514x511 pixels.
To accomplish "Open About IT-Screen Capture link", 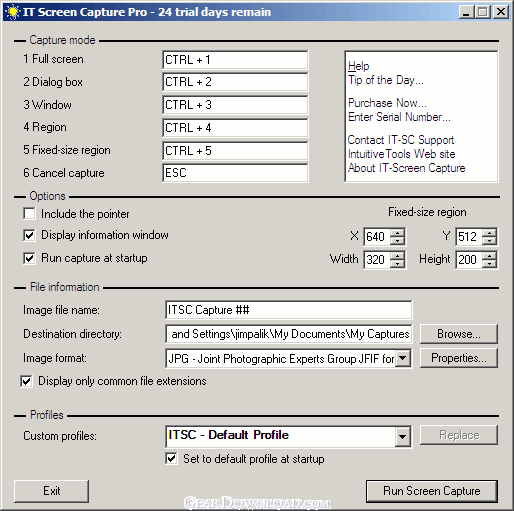I will (406, 168).
